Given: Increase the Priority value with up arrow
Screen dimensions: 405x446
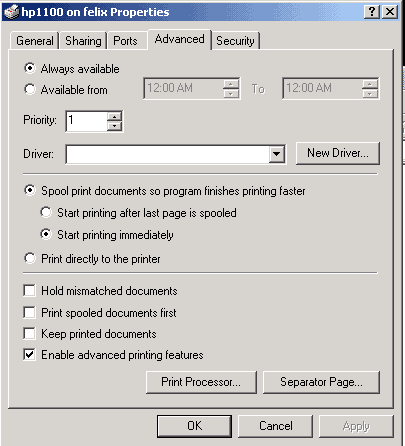Looking at the screenshot, I should (114, 117).
